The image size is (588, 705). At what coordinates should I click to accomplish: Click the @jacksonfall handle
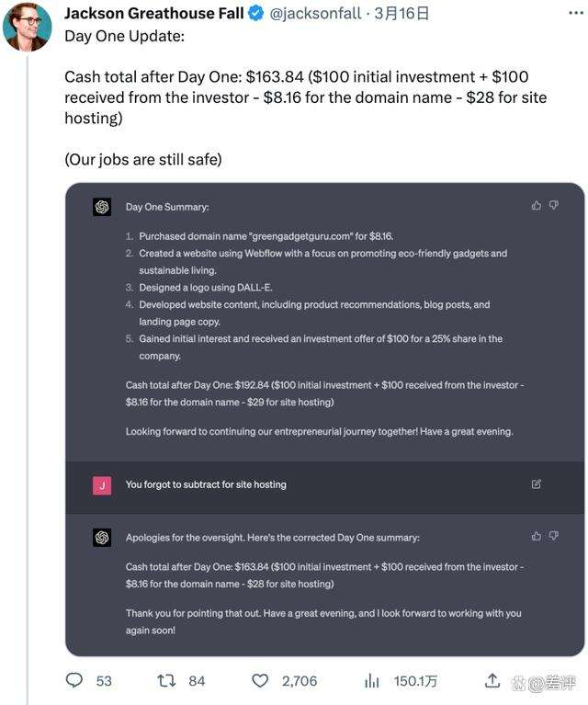(x=316, y=14)
